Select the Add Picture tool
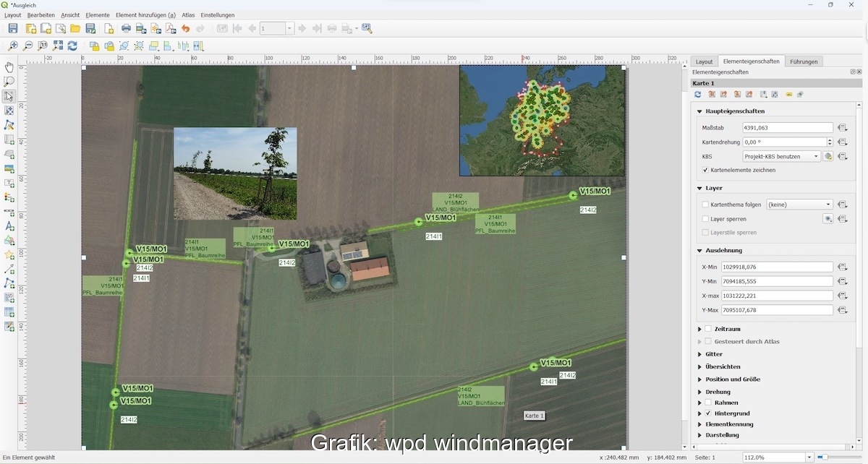Image resolution: width=868 pixels, height=464 pixels. [9, 168]
